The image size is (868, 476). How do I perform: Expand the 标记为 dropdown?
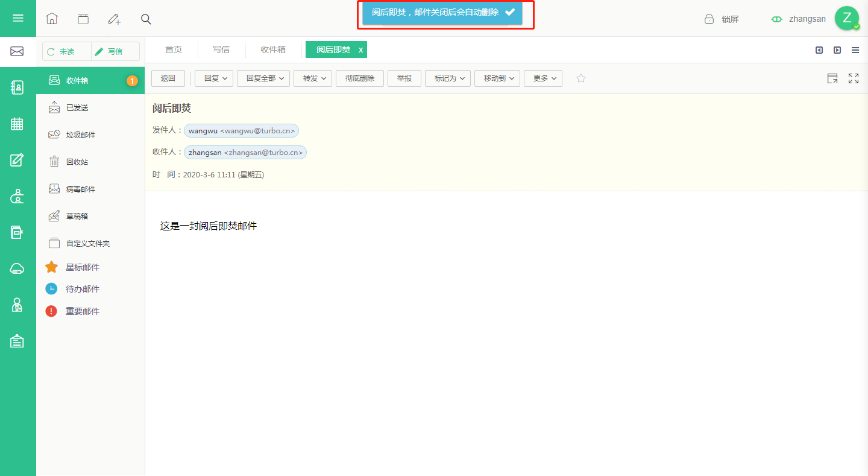[x=448, y=78]
